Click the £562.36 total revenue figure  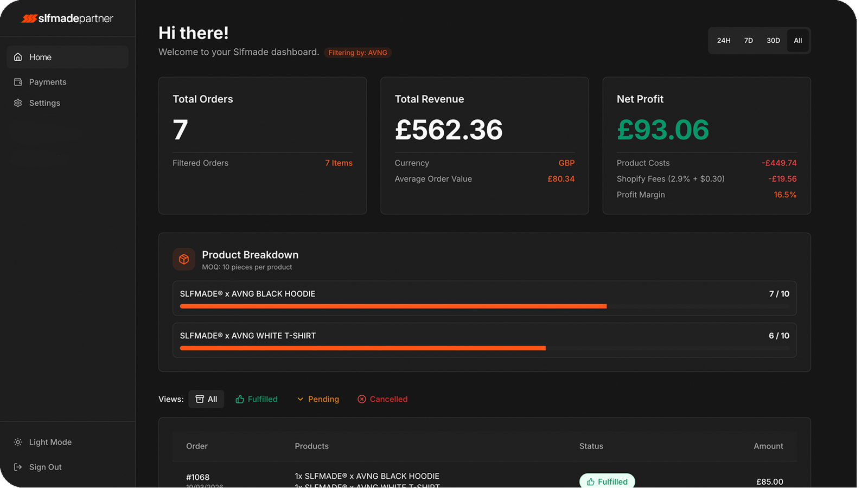449,130
